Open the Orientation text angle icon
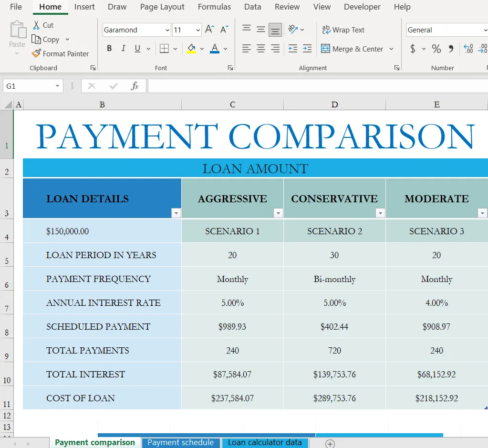 (293, 29)
